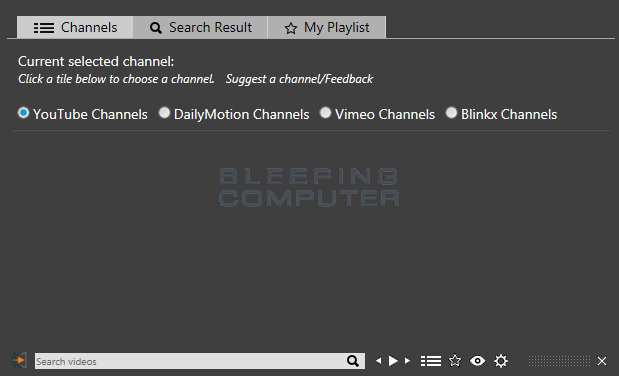Screen dimensions: 619x376
Task: Open Suggest a channel/Feedback link
Action: pos(299,79)
